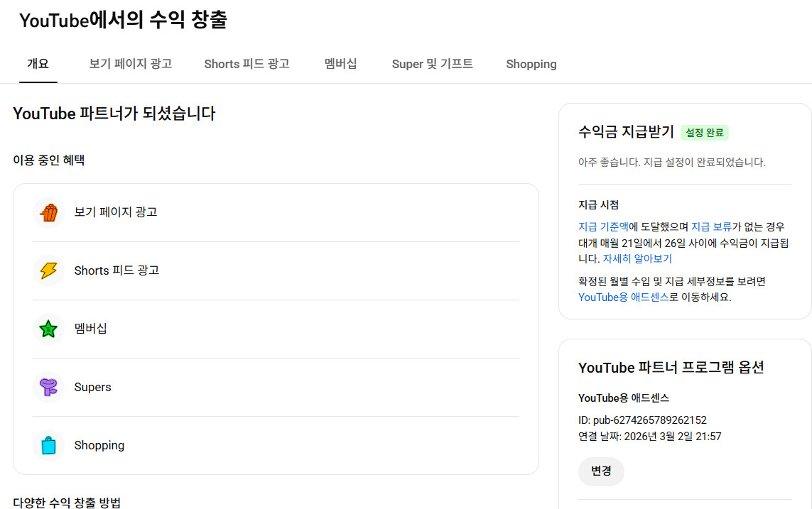
Task: Click the 이용 중인 혜택 section label
Action: tap(49, 160)
